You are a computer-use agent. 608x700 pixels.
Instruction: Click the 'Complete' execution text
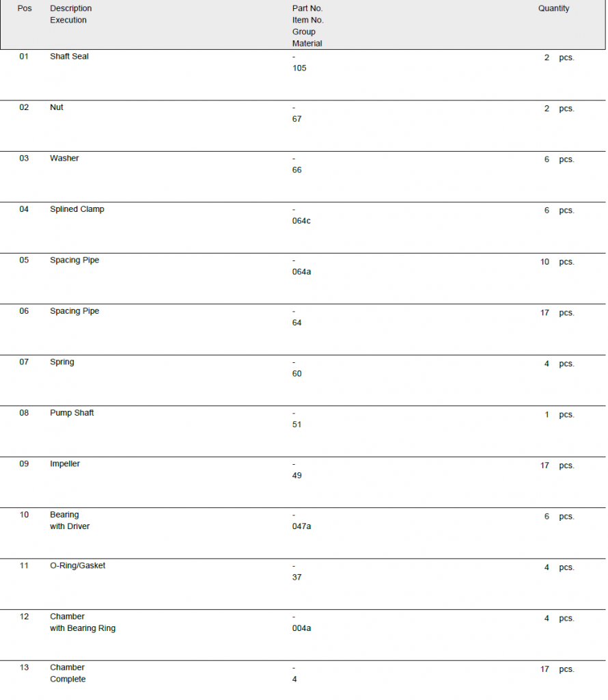68,679
